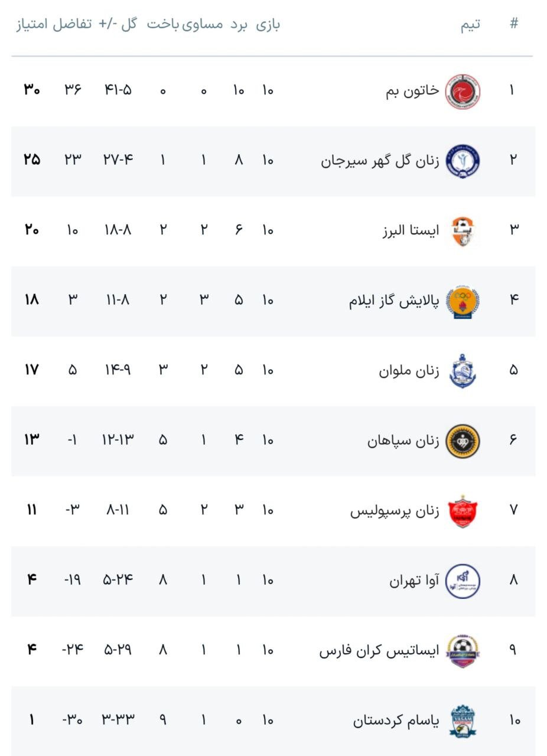The width and height of the screenshot is (547, 756).
Task: Click the امتیاز points column header
Action: coord(32,24)
